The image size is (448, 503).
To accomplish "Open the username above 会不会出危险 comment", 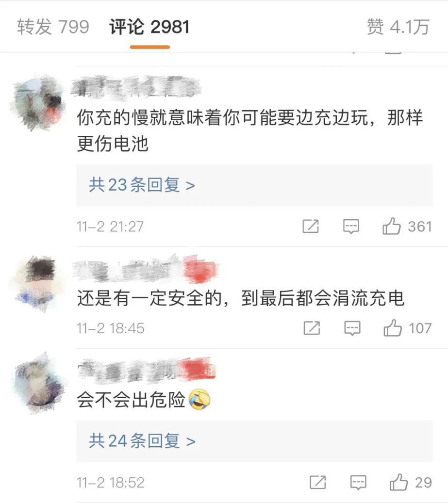I will coord(146,371).
